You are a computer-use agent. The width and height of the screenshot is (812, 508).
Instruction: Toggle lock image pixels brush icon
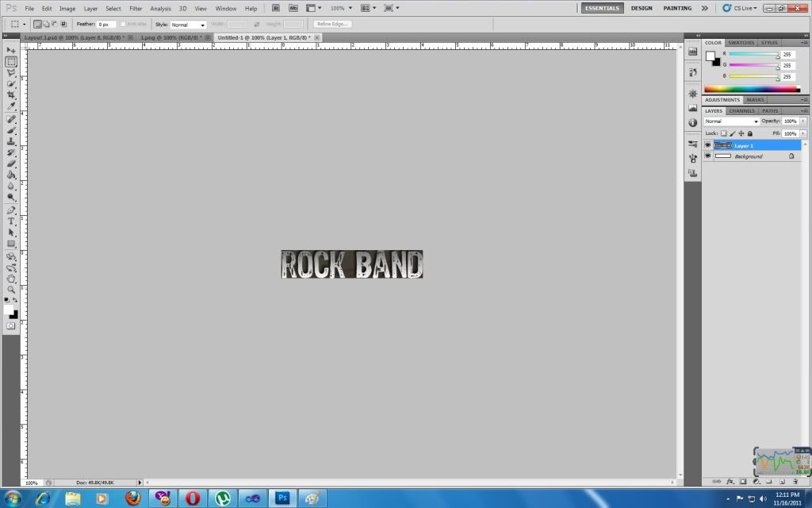[x=732, y=133]
